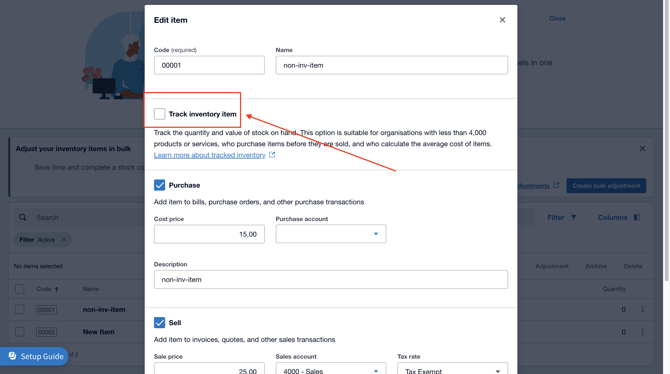Image resolution: width=670 pixels, height=374 pixels.
Task: Open more options for non-inv-item row
Action: 642,309
